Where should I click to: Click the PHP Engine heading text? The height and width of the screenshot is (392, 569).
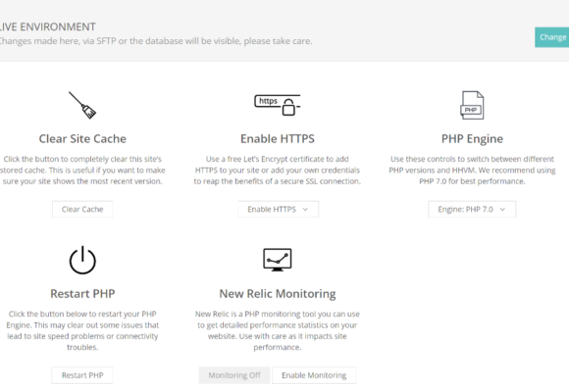pyautogui.click(x=472, y=138)
